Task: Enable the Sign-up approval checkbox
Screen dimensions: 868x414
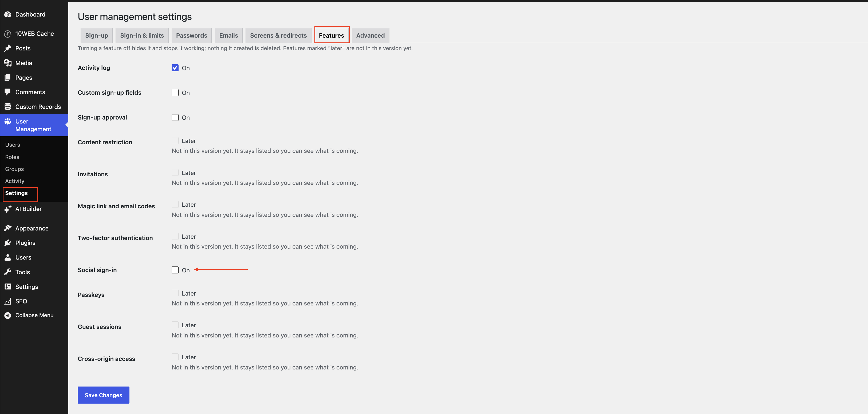Action: pos(175,118)
